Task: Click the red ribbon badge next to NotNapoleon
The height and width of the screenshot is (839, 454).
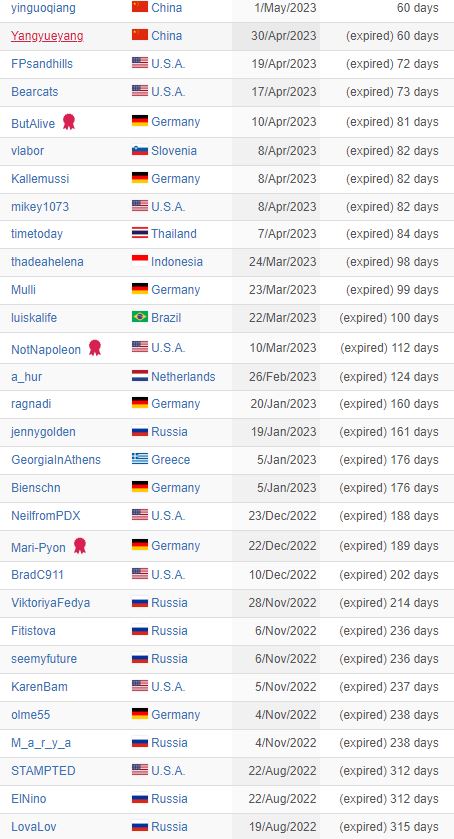Action: tap(95, 348)
